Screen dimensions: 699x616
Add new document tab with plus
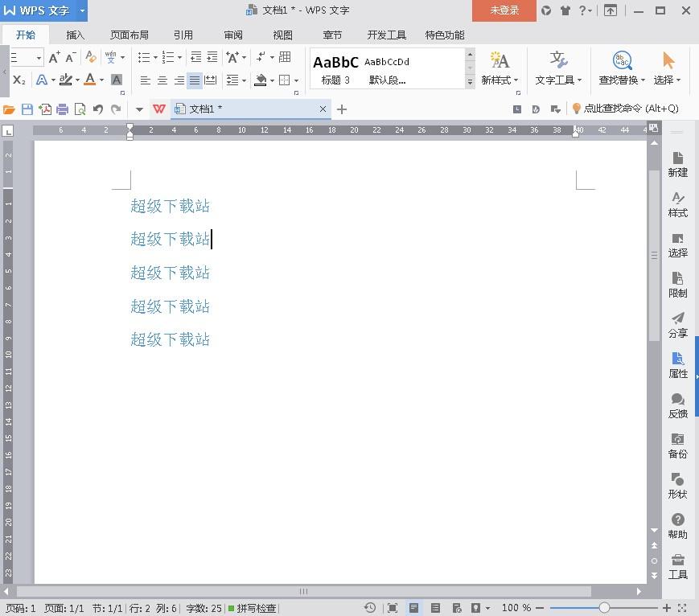(x=342, y=109)
